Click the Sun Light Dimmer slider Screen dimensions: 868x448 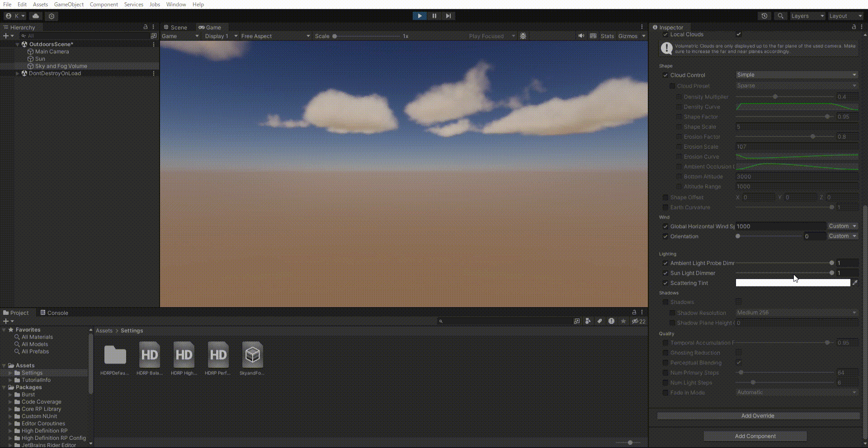(x=784, y=273)
